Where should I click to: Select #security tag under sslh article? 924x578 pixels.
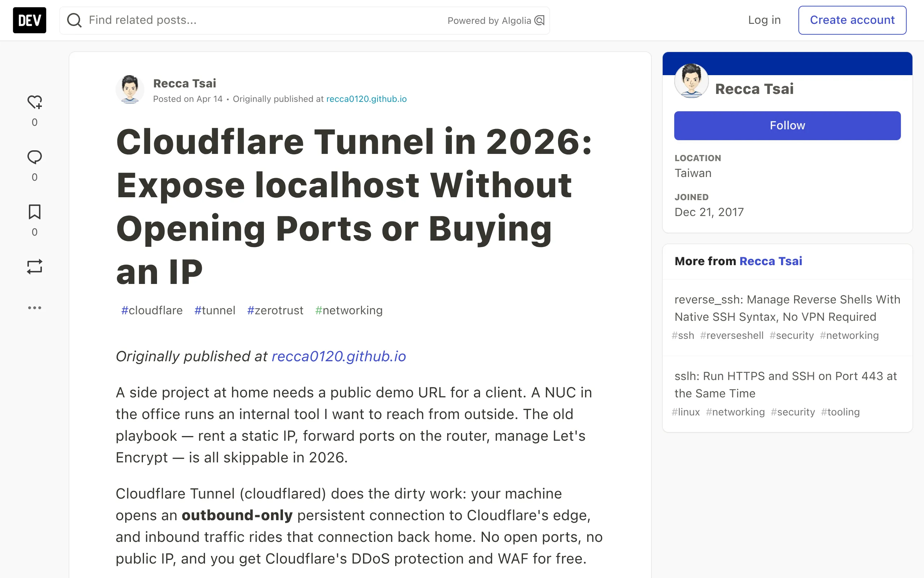pyautogui.click(x=793, y=412)
